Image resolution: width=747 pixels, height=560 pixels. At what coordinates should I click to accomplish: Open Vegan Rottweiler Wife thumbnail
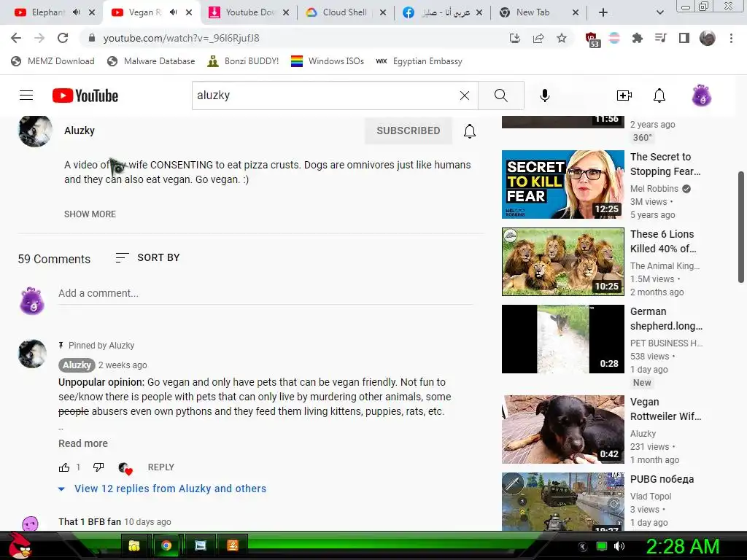tap(562, 429)
